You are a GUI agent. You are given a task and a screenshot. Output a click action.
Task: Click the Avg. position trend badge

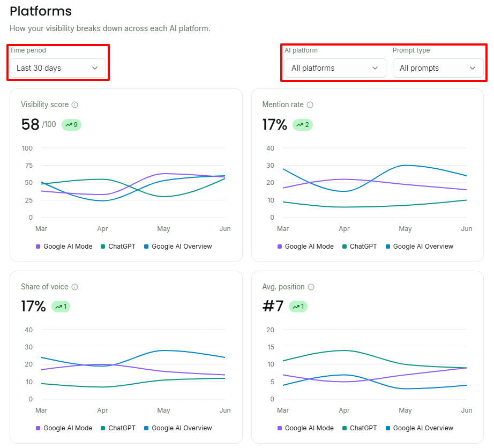[x=298, y=307]
